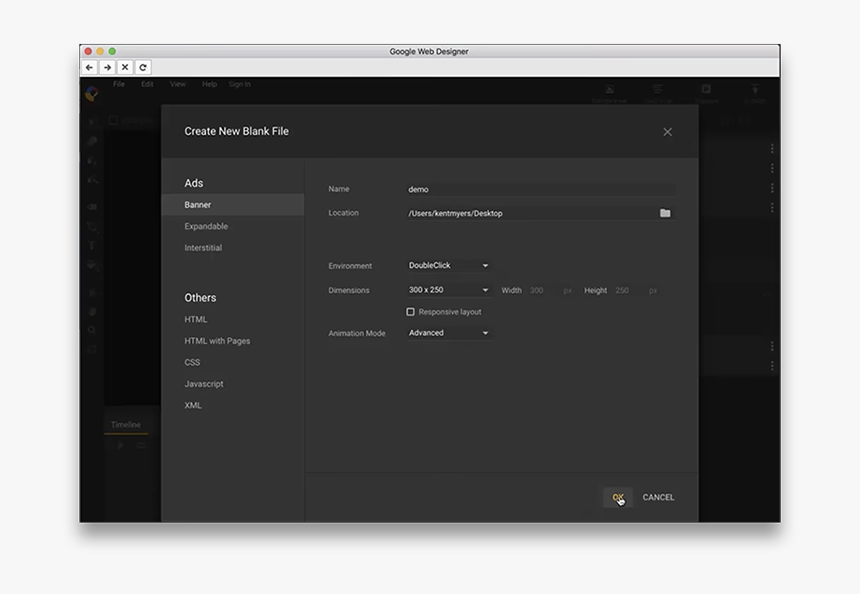The width and height of the screenshot is (860, 594).
Task: Click the Name input field with demo
Action: 541,189
